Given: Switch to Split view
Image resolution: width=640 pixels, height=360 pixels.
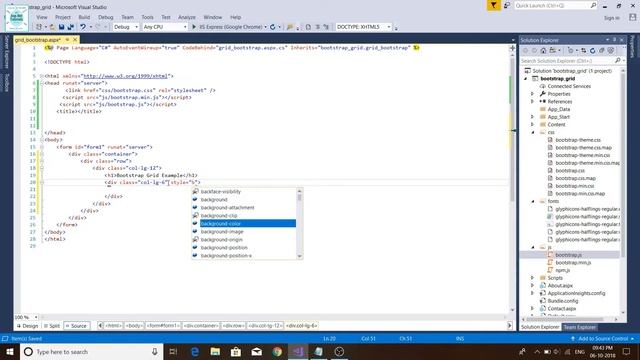Looking at the screenshot, I should pos(52,326).
